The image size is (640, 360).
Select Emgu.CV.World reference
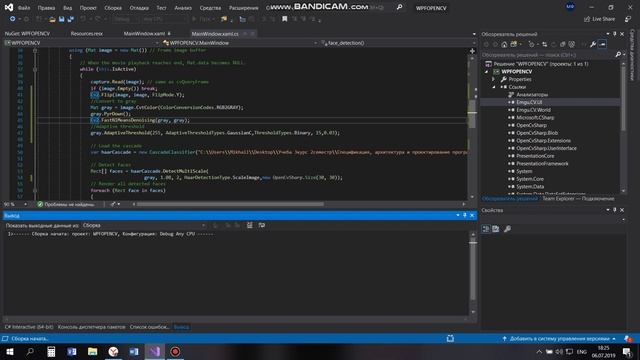tap(533, 110)
